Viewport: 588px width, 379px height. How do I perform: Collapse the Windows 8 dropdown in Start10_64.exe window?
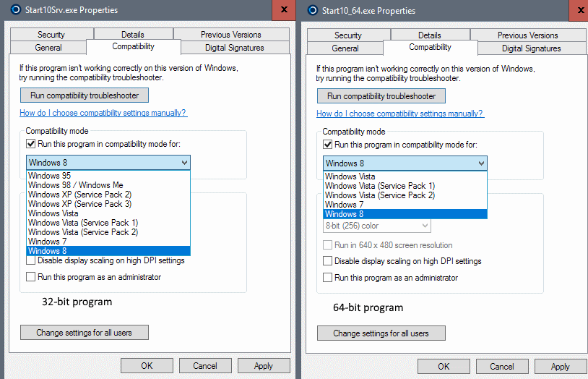(x=405, y=163)
